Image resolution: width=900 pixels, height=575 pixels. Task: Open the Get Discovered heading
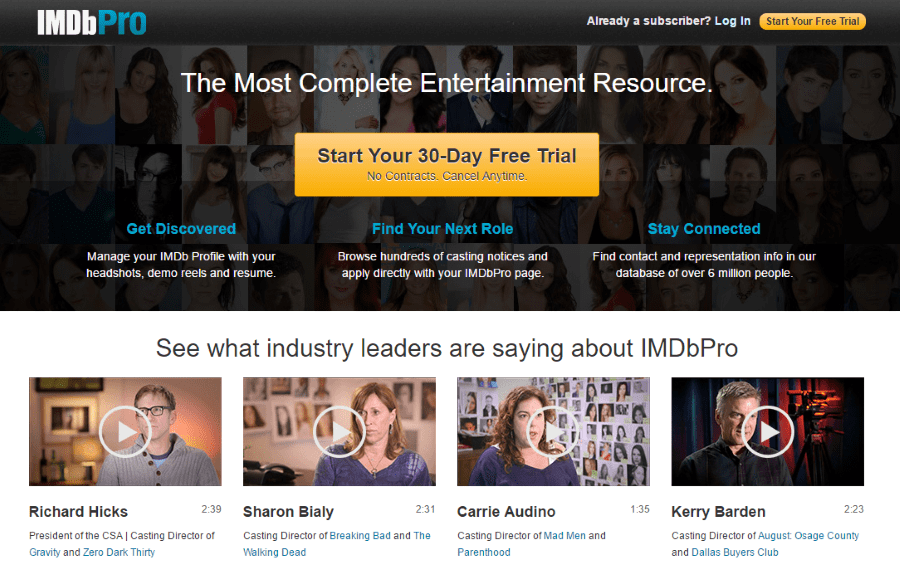[181, 229]
